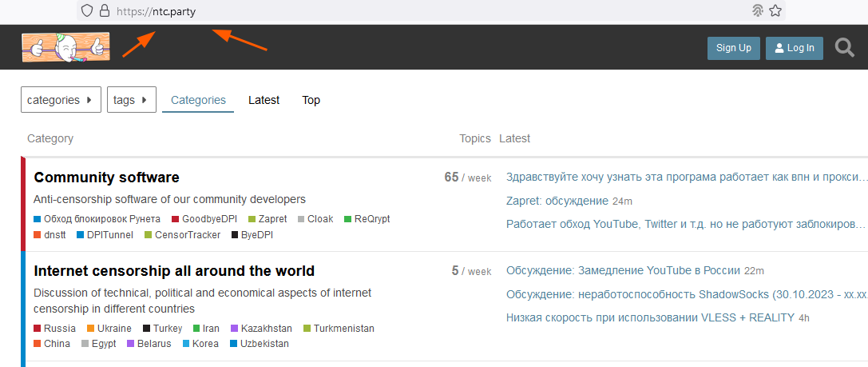Switch to the Latest tab

coord(264,100)
